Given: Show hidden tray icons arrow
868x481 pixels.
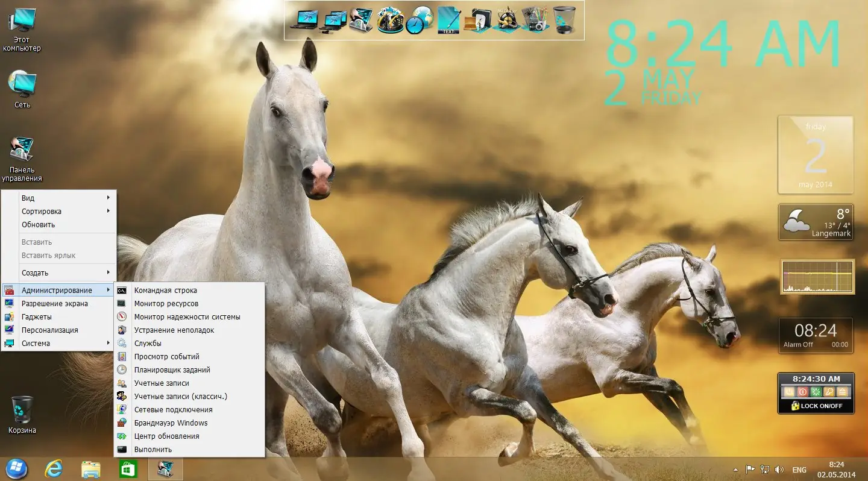Looking at the screenshot, I should point(735,470).
